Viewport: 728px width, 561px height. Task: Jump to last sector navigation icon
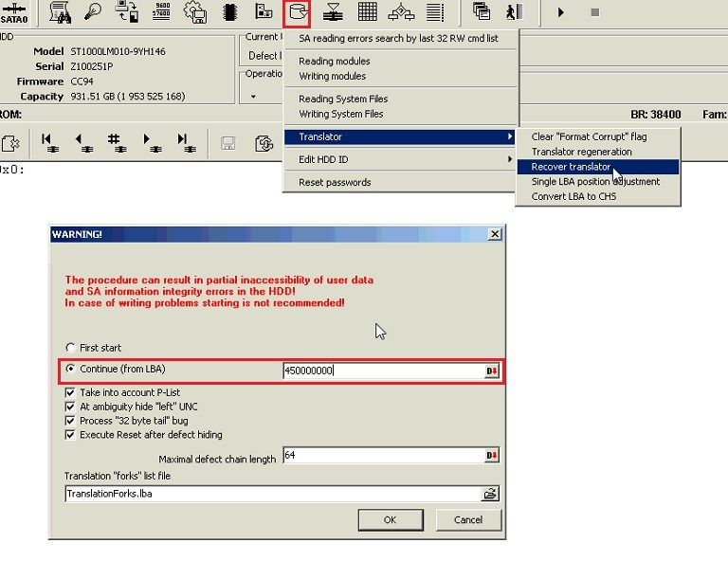187,143
